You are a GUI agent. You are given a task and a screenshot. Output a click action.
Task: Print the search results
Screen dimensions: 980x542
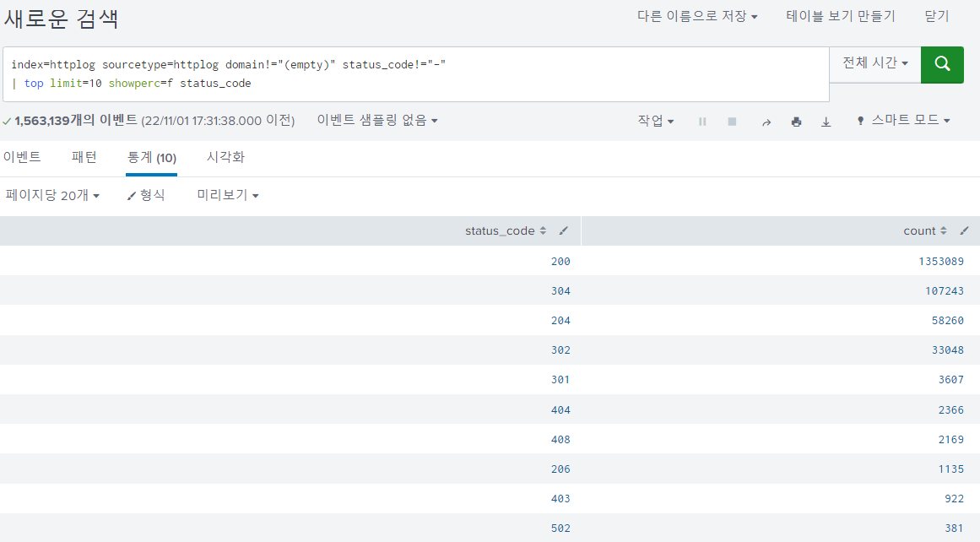point(796,122)
